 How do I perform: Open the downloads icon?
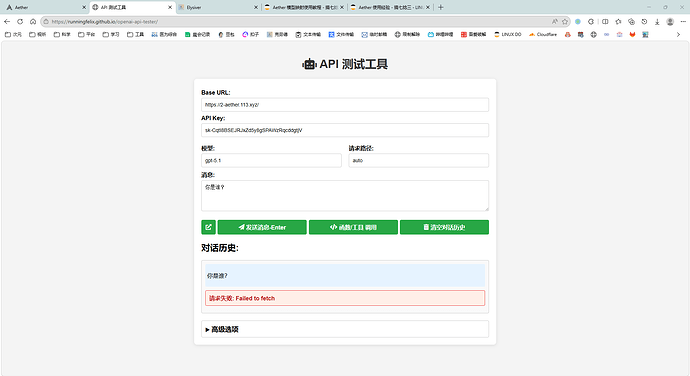point(657,22)
